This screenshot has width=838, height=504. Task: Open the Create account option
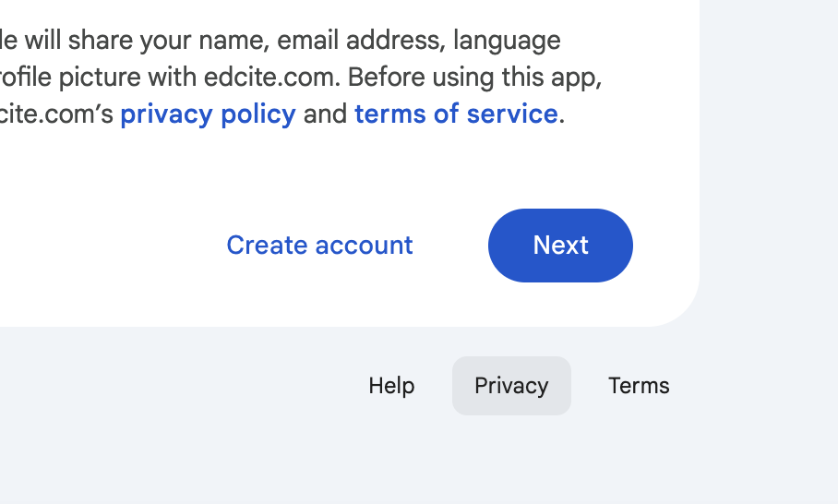(319, 246)
